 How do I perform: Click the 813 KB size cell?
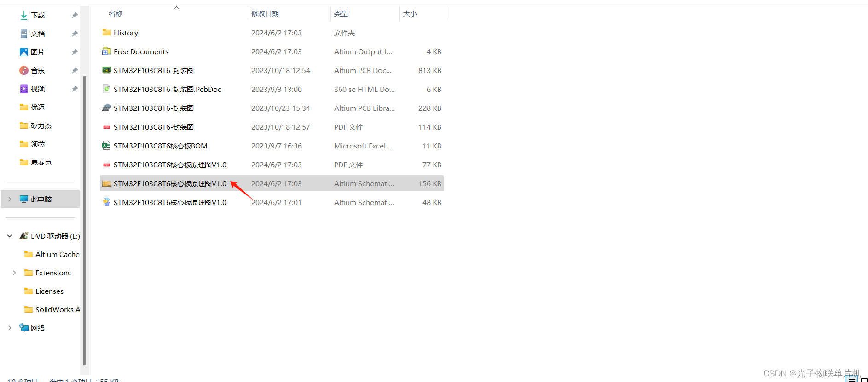430,71
